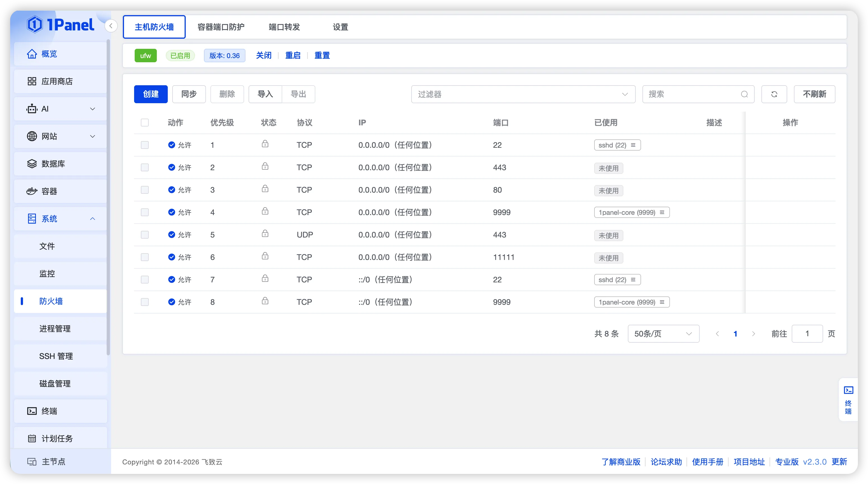This screenshot has width=868, height=484.
Task: Click the 重置 reset firewall link
Action: tap(322, 55)
